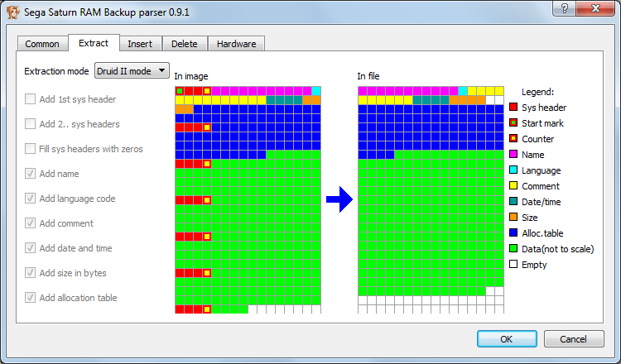
Task: Click the application icon in title bar
Action: coord(13,12)
